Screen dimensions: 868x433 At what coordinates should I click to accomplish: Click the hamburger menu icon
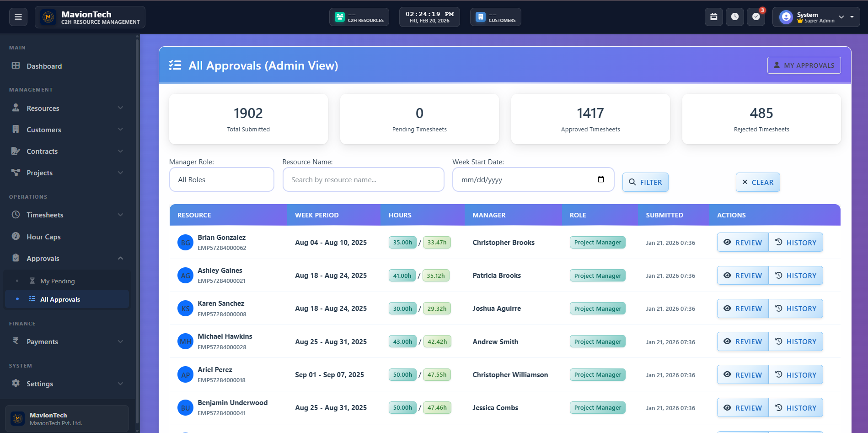point(18,17)
